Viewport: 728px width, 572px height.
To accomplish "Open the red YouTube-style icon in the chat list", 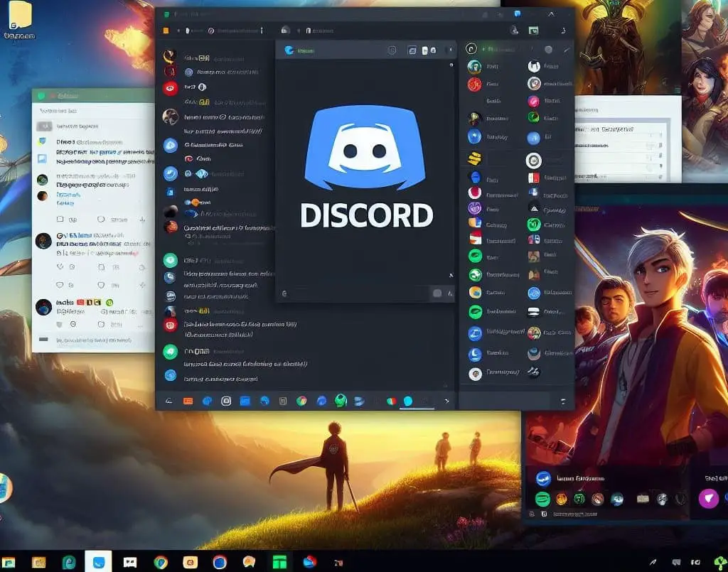I will click(171, 88).
